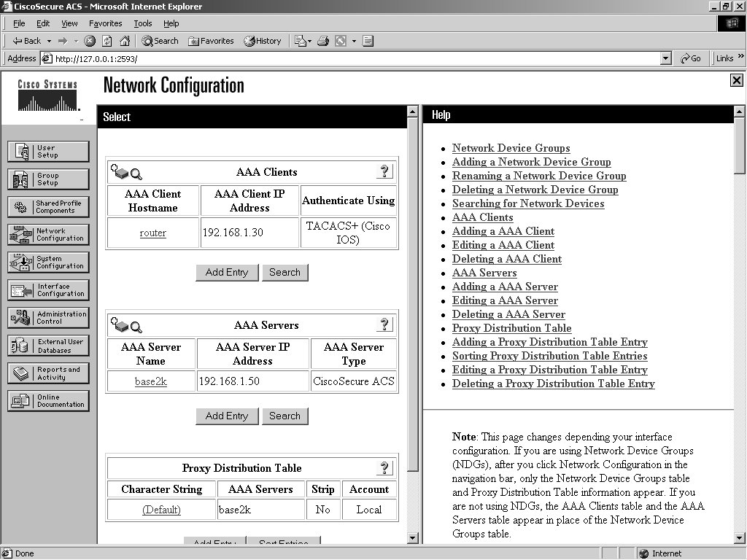Viewport: 747px width, 560px height.
Task: Open the Help menu in menu bar
Action: [x=171, y=23]
